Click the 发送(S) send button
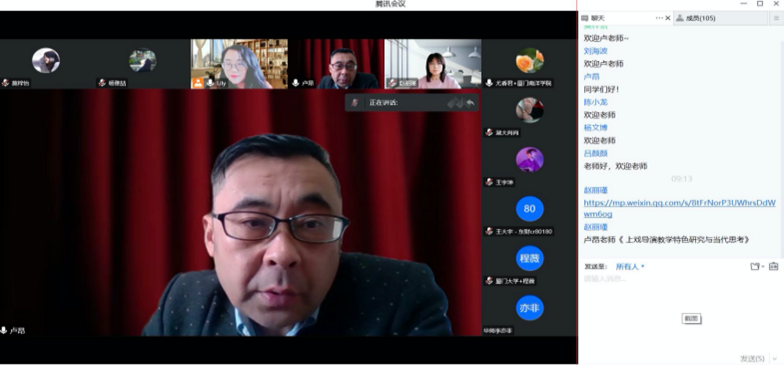The image size is (784, 365). (752, 358)
